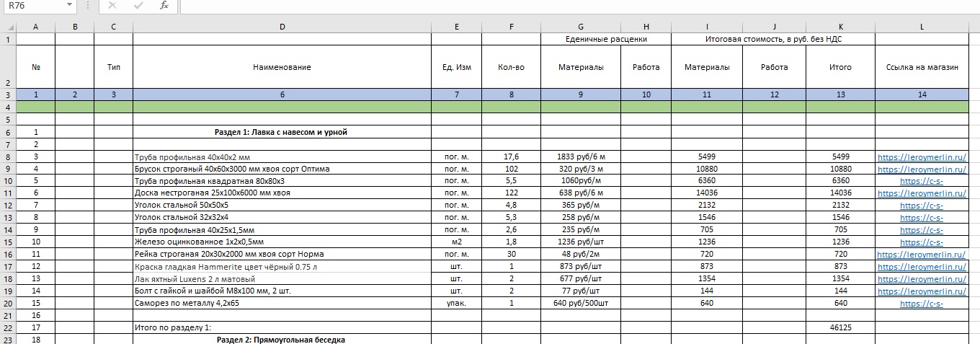The width and height of the screenshot is (980, 344).
Task: Click the Еденичные расценки heading cell
Action: 606,39
